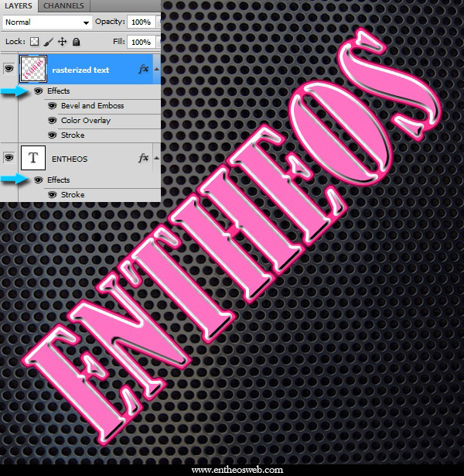Image resolution: width=464 pixels, height=476 pixels.
Task: Open the Fill slider arrow
Action: [159, 42]
